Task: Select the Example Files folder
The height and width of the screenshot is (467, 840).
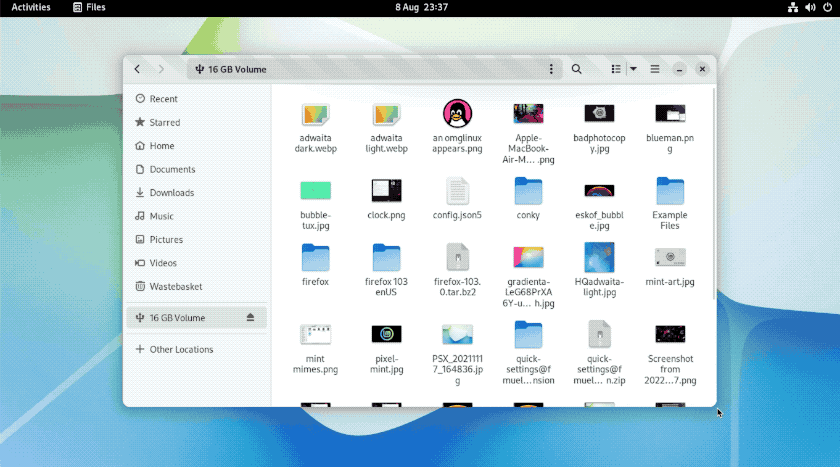Action: tap(670, 205)
